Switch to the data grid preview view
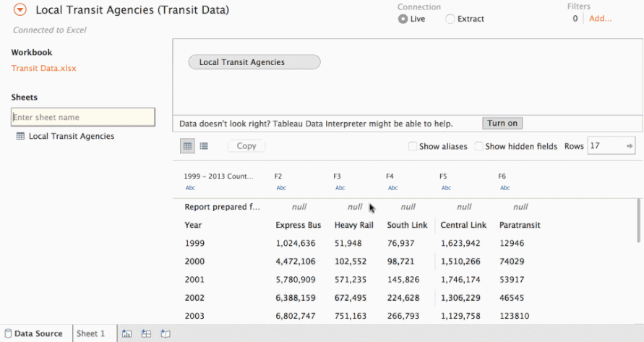Screen dimensions: 644x342 [x=188, y=146]
